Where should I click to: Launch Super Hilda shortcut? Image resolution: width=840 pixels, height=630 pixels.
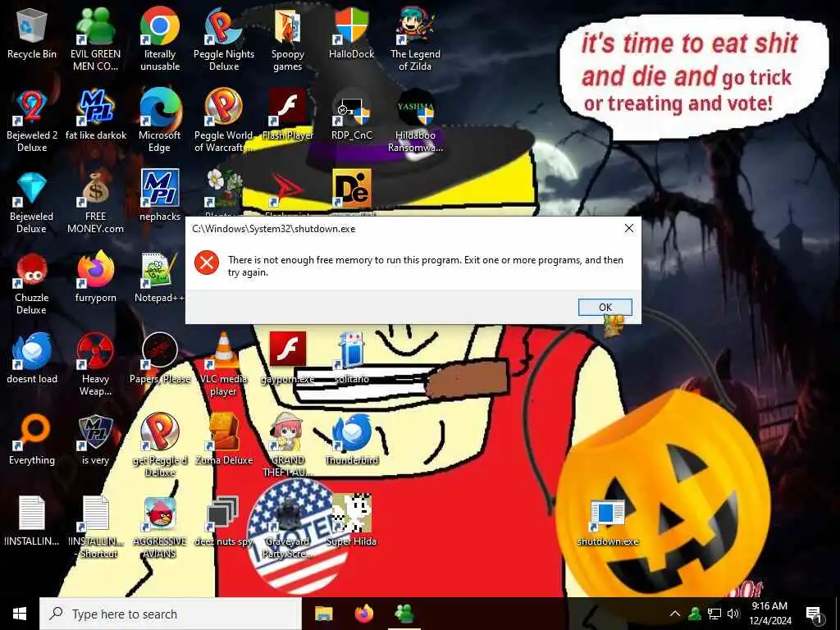[351, 520]
